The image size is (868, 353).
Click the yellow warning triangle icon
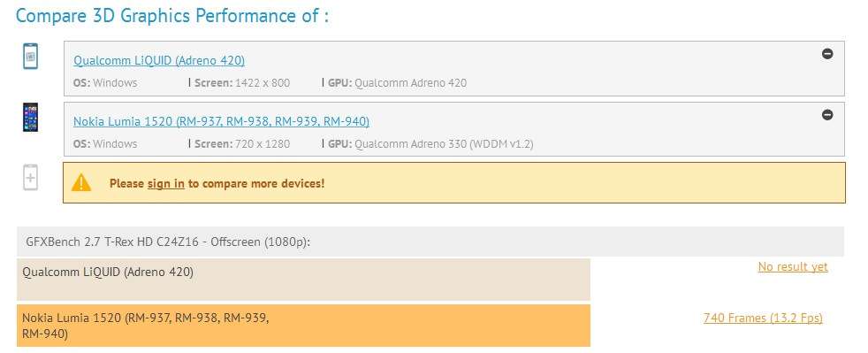[x=80, y=182]
